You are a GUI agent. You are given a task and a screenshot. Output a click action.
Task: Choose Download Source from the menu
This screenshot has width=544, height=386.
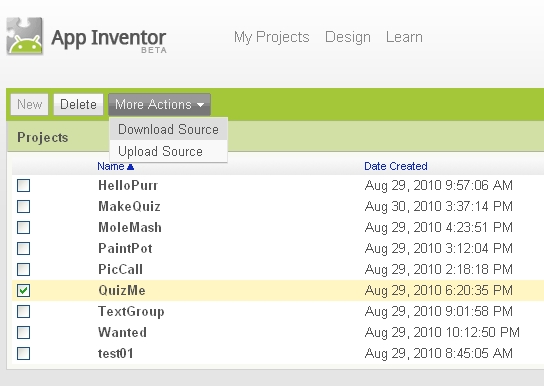(x=169, y=129)
